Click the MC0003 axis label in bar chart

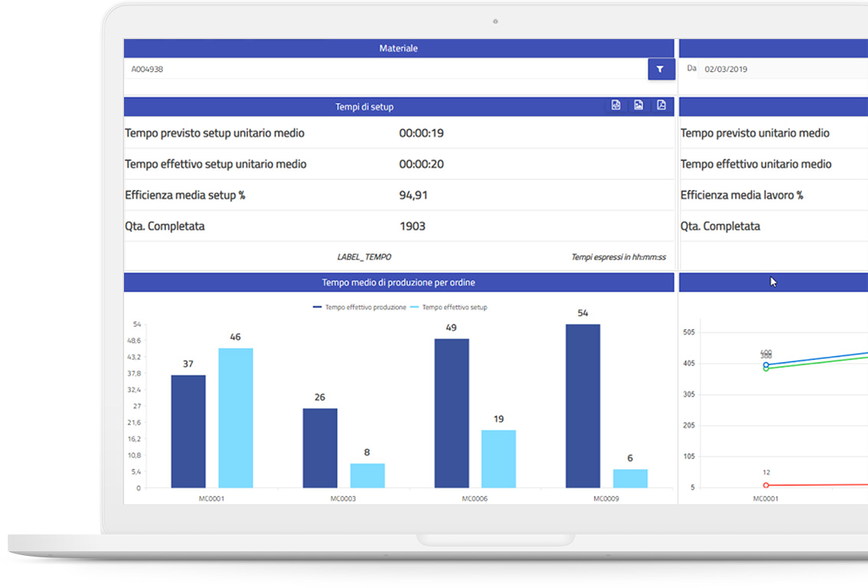tap(343, 498)
